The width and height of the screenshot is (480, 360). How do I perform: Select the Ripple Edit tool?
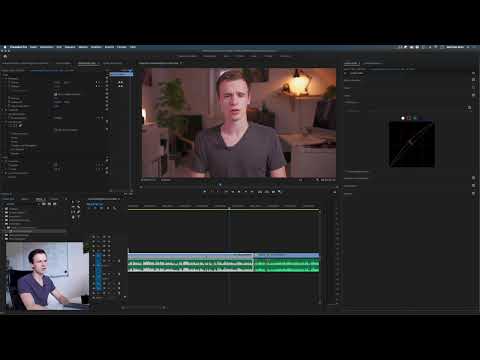coord(73,207)
